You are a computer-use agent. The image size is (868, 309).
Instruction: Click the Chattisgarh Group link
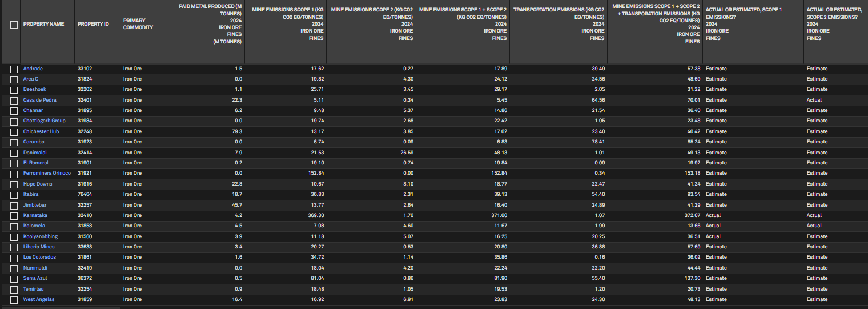coord(44,121)
